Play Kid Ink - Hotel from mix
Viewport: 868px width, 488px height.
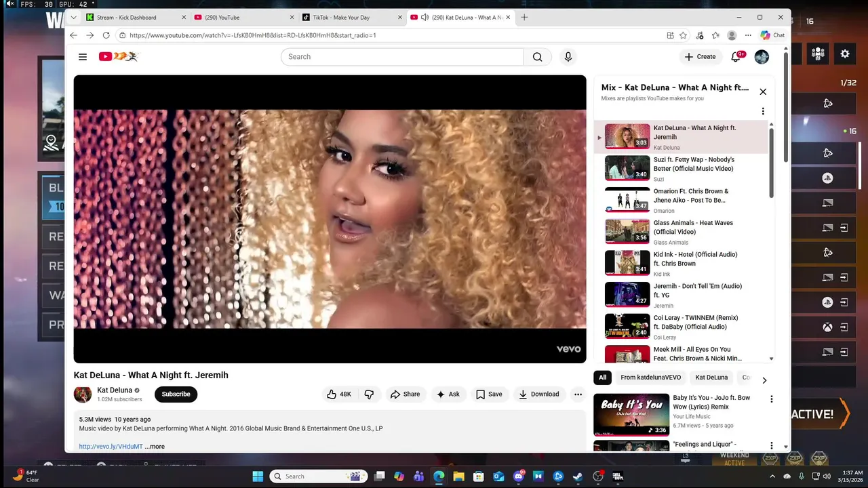[x=682, y=264]
